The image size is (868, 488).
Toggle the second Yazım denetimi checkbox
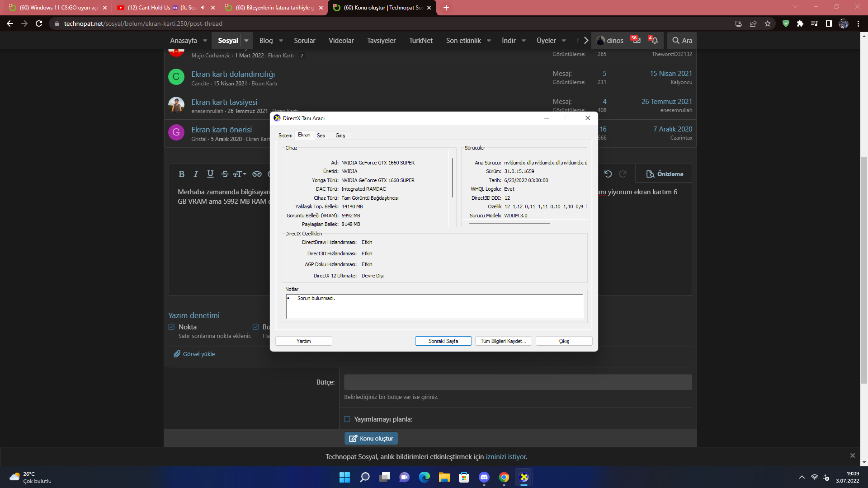pos(255,327)
